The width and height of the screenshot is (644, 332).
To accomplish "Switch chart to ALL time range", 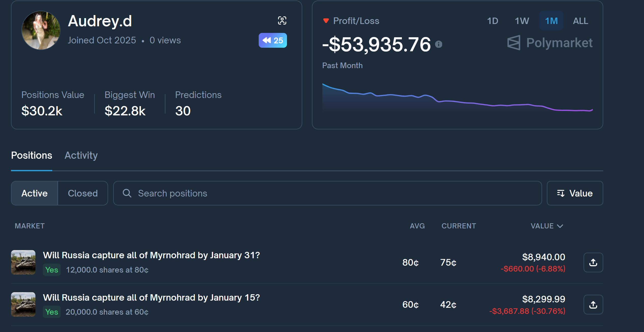I will pyautogui.click(x=580, y=21).
